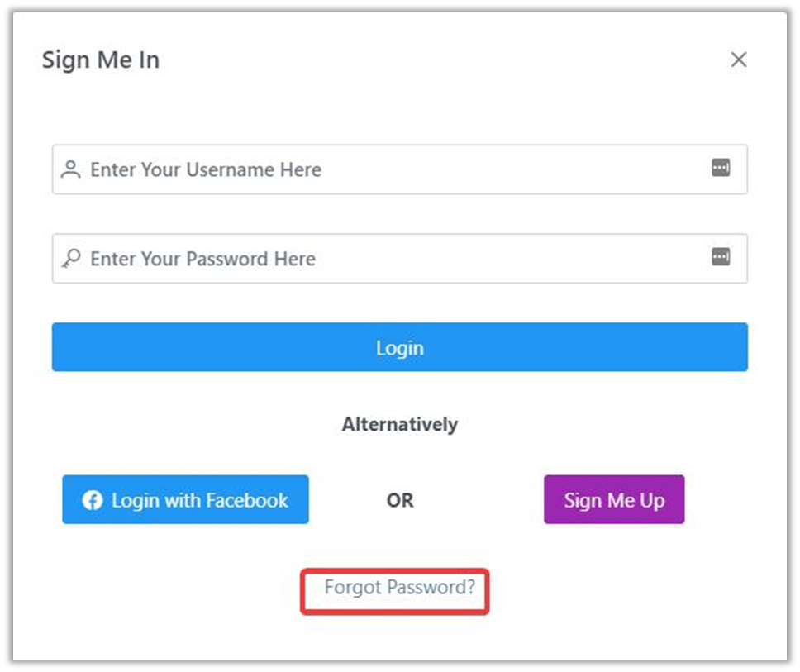The image size is (800, 672).
Task: Click the "Sign Me In" dialog heading
Action: point(101,60)
